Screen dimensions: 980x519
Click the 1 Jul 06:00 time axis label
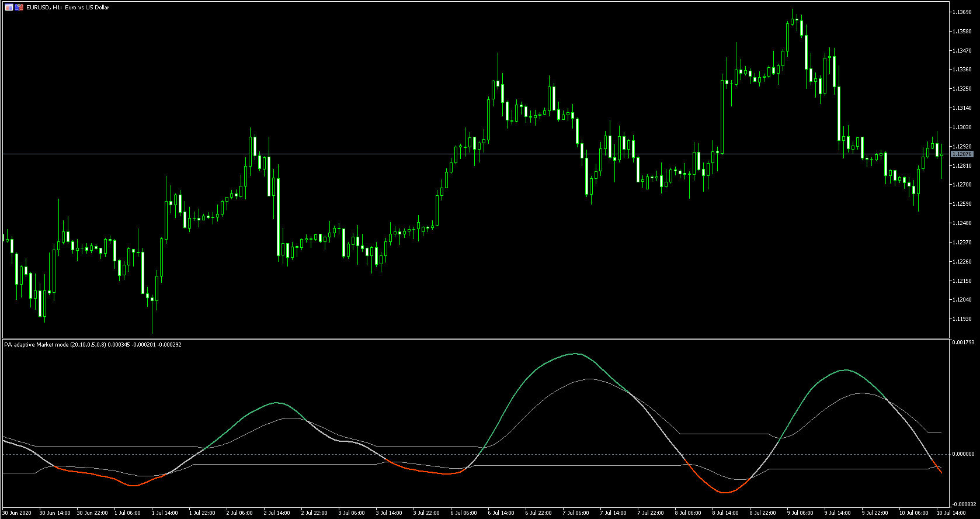(x=127, y=513)
